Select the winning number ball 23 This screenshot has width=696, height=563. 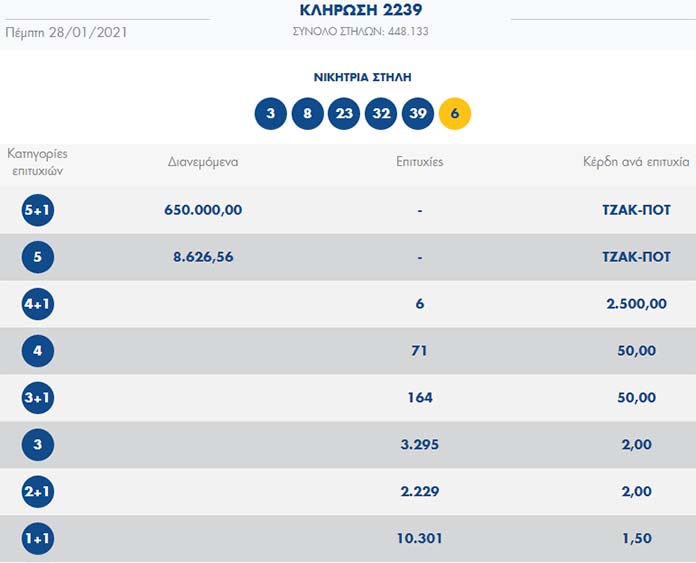coord(344,113)
